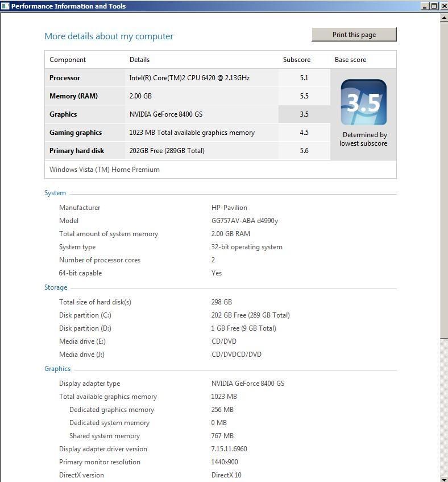Maximize the Performance Information window
Image resolution: width=448 pixels, height=482 pixels.
click(434, 6)
